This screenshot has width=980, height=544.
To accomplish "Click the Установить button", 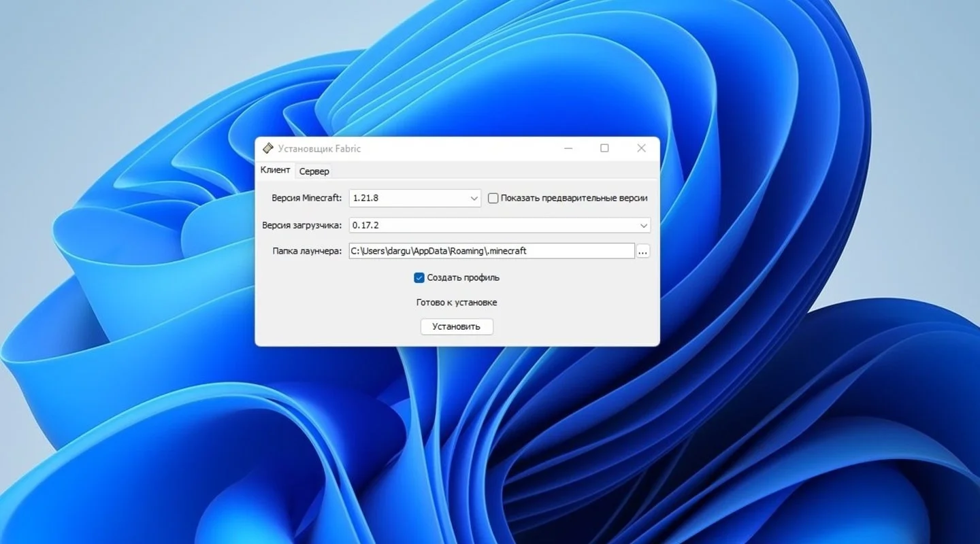I will tap(457, 326).
